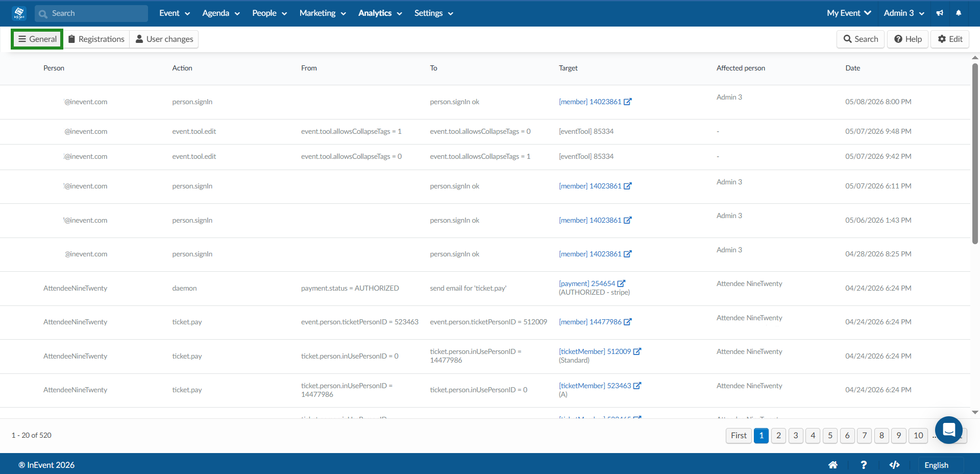Expand the Settings menu
Screen dimensions: 980x474
[x=434, y=13]
